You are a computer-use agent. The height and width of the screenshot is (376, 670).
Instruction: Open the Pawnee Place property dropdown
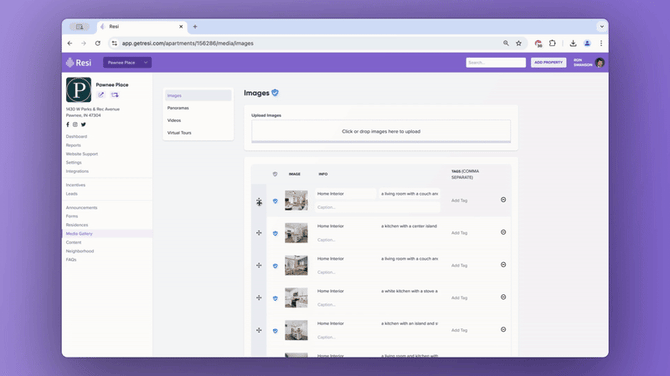pyautogui.click(x=127, y=62)
